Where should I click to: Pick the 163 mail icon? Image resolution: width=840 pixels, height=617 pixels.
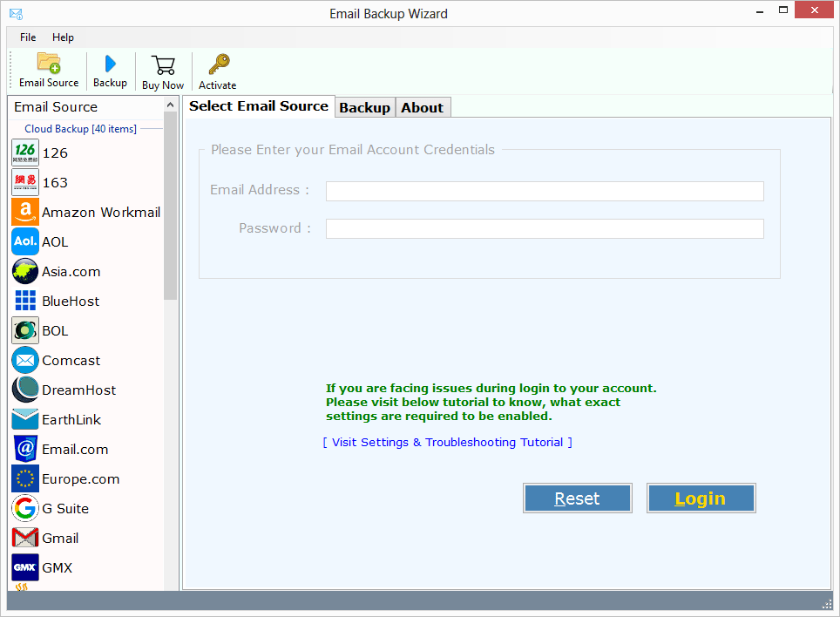click(x=24, y=182)
